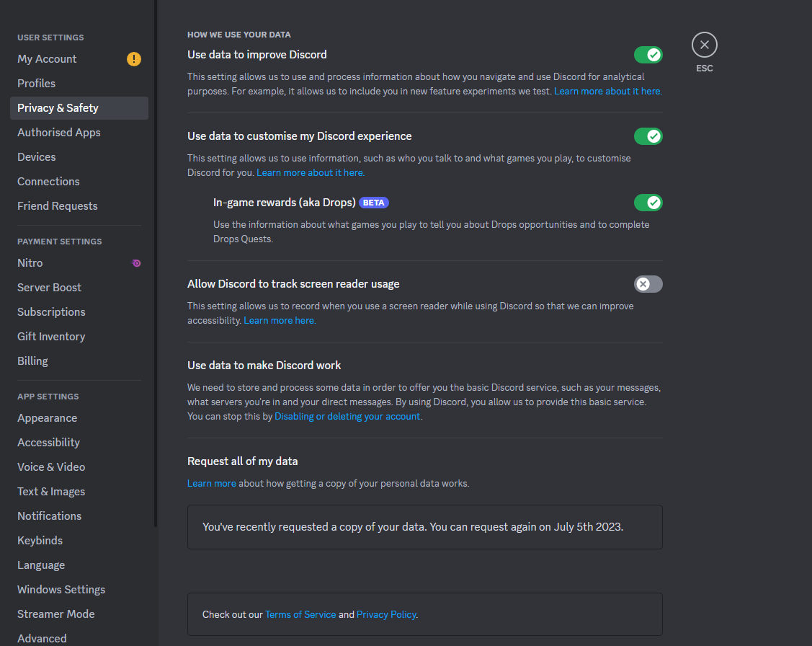Viewport: 812px width, 646px height.
Task: Open the Profiles settings page
Action: [x=37, y=84]
